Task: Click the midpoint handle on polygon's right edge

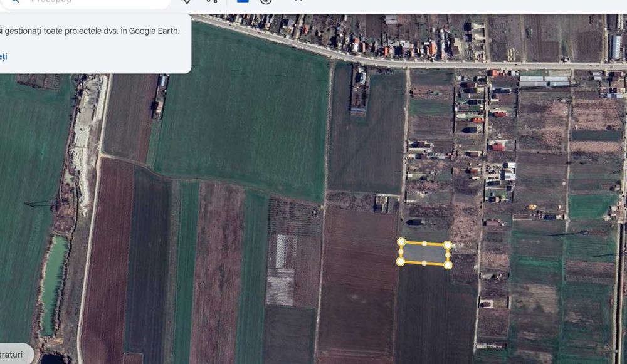Action: coord(448,254)
